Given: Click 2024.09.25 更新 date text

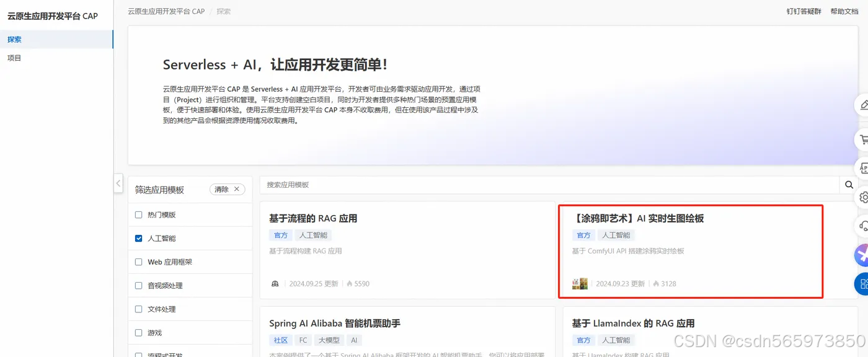Looking at the screenshot, I should pos(314,284).
